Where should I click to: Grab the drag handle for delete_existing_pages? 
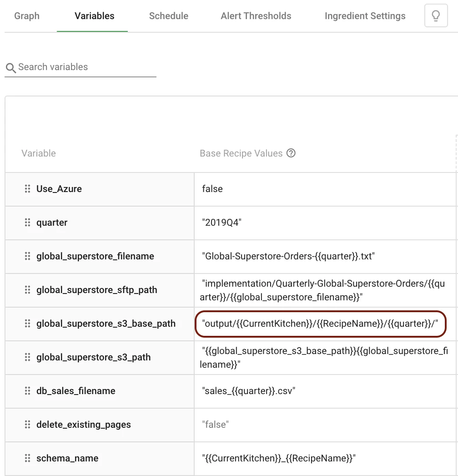[27, 425]
